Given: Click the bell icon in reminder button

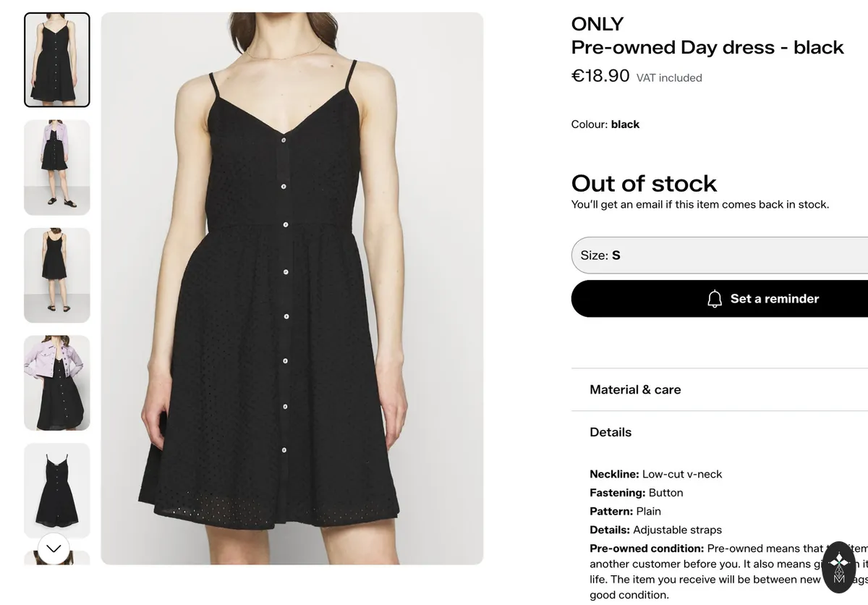Looking at the screenshot, I should point(715,299).
